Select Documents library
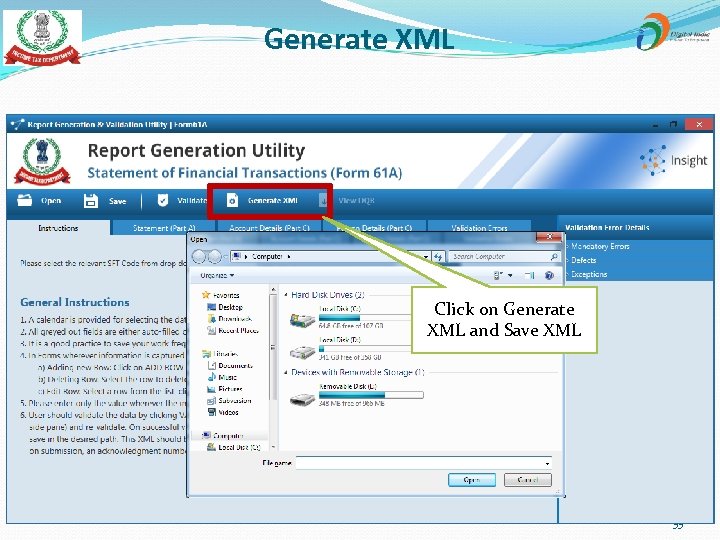The width and height of the screenshot is (720, 540). click(x=230, y=366)
